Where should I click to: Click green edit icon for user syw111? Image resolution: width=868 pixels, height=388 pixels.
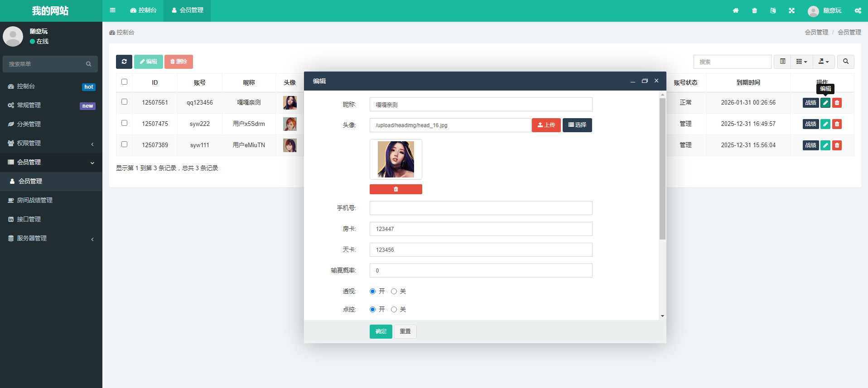pos(825,145)
